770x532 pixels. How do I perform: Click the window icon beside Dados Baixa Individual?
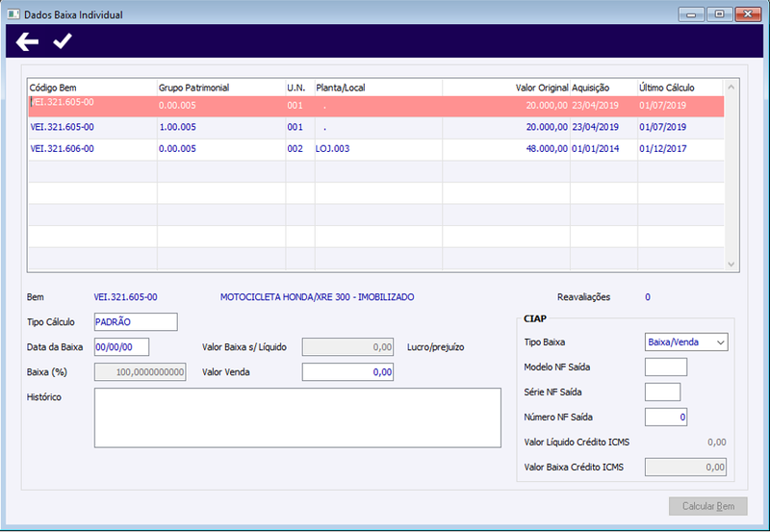pyautogui.click(x=13, y=14)
